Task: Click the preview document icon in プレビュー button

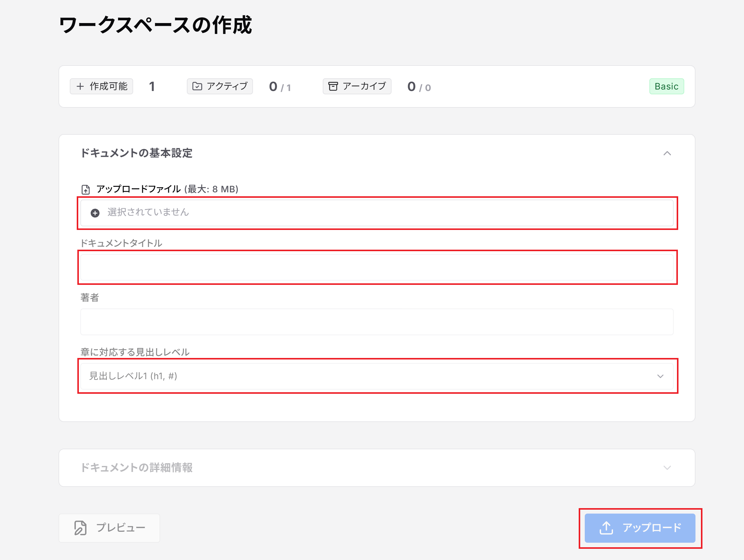Action: (80, 528)
